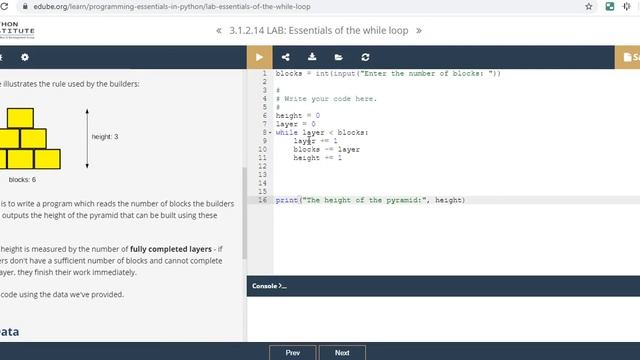This screenshot has width=640, height=360.
Task: Click the print statement on line 16
Action: [370, 200]
